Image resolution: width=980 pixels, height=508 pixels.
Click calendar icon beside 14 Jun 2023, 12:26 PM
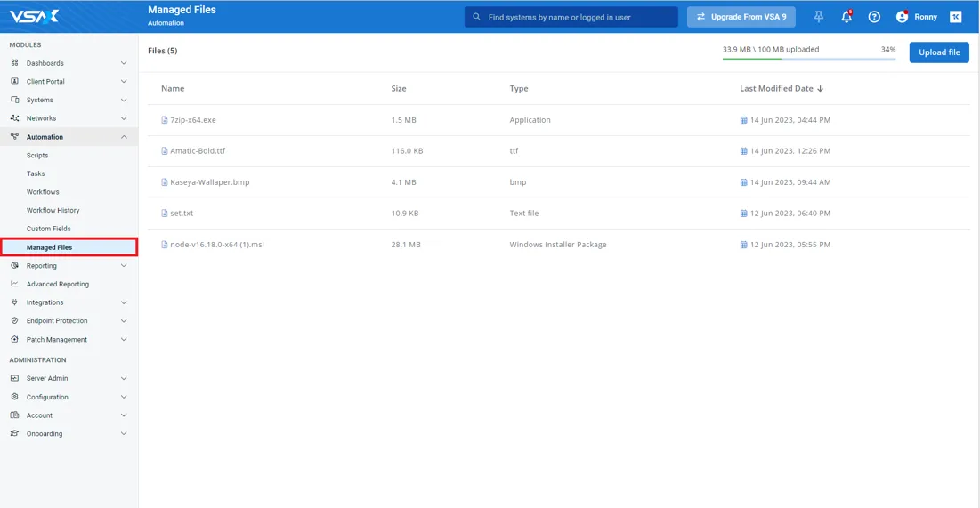pos(744,151)
